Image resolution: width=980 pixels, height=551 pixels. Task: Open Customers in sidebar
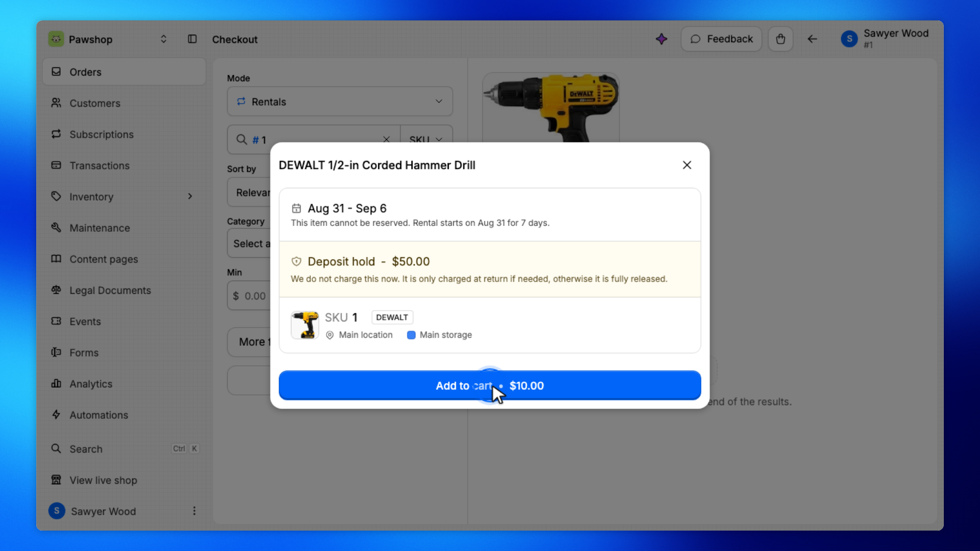tap(124, 103)
